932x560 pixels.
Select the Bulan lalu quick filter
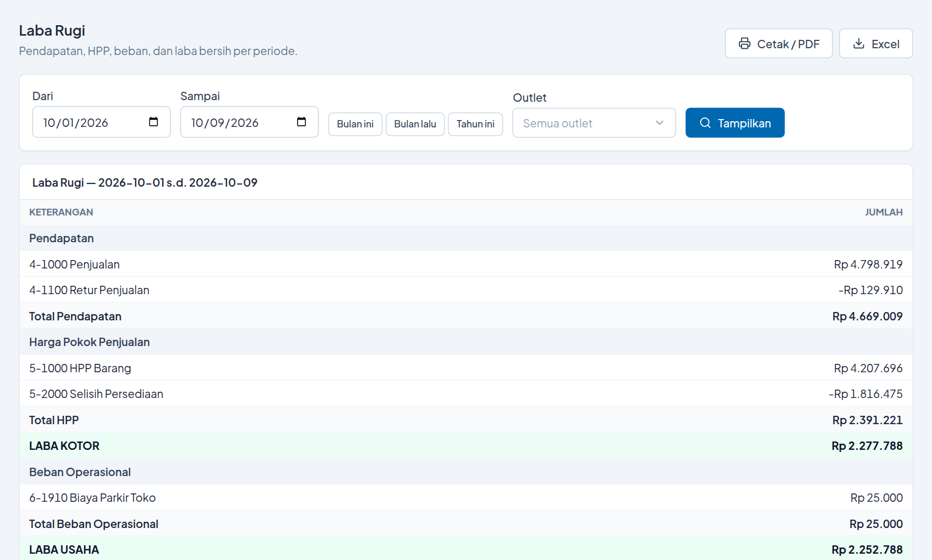click(415, 124)
